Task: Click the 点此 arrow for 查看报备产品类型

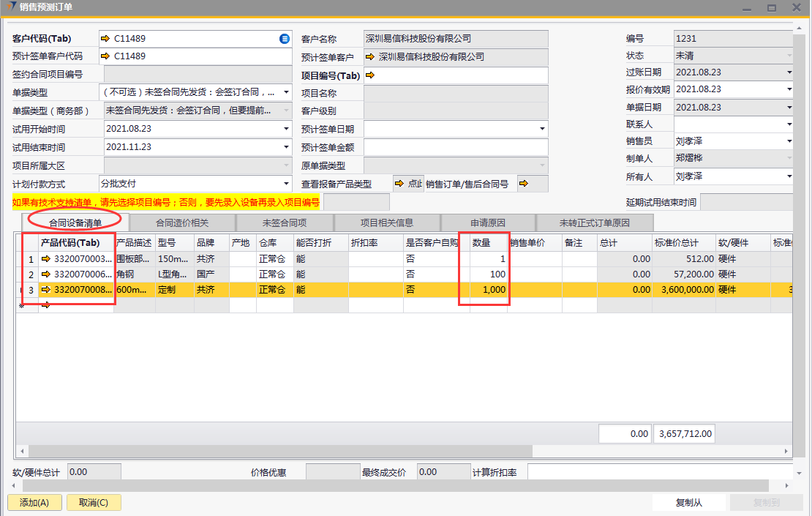Action: click(408, 184)
